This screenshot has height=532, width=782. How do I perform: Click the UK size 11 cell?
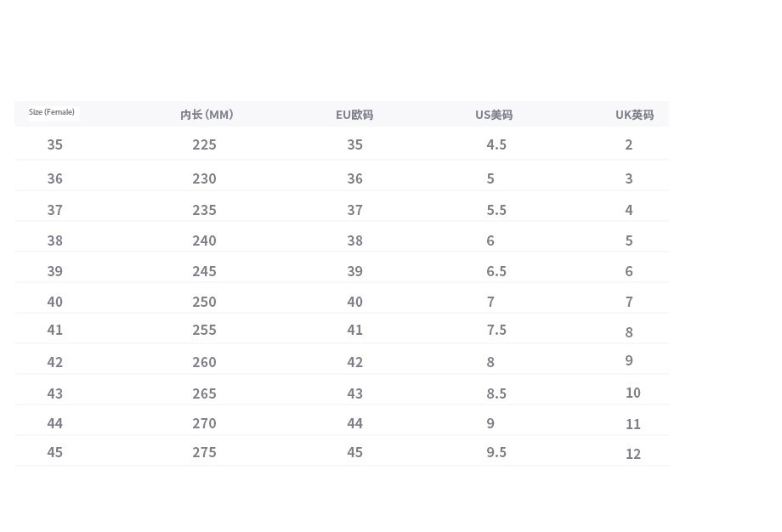632,424
